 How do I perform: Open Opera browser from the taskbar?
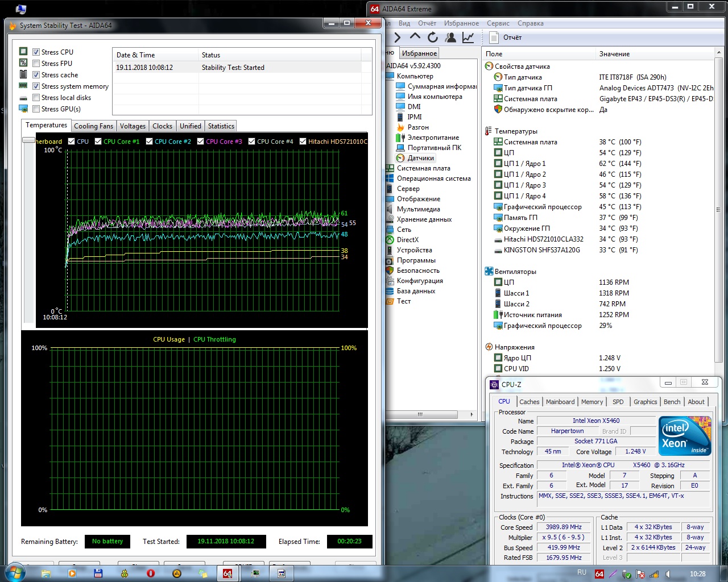tap(151, 573)
